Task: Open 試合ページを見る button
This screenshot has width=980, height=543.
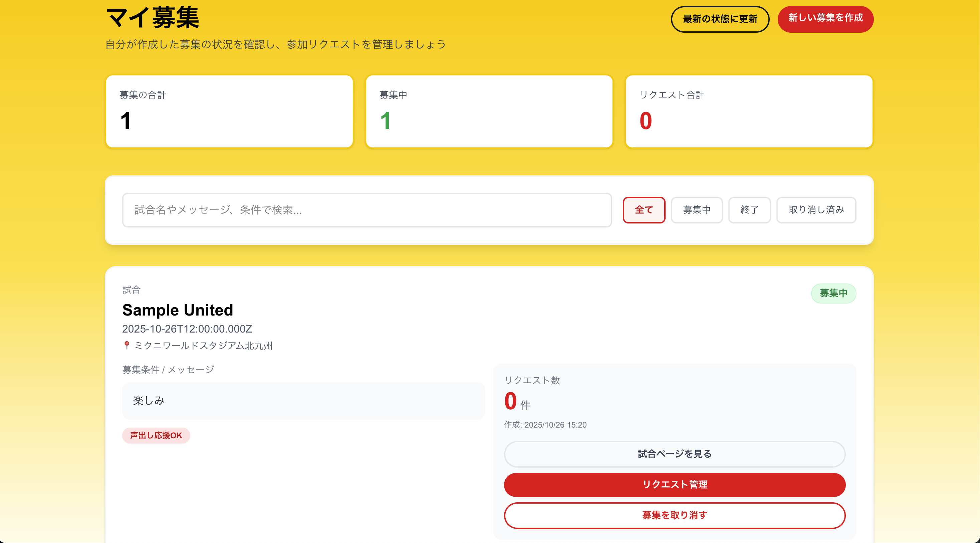Action: tap(674, 454)
